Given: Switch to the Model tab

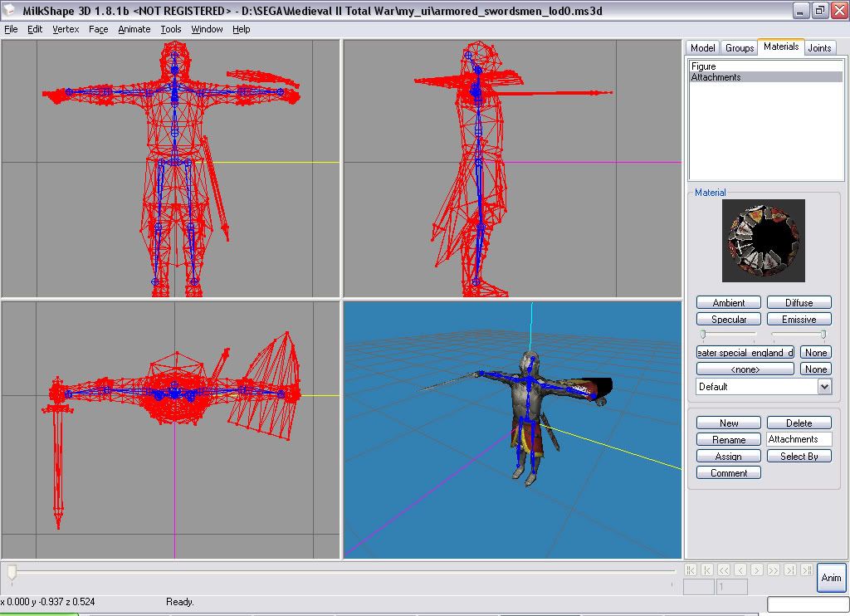Looking at the screenshot, I should point(702,47).
